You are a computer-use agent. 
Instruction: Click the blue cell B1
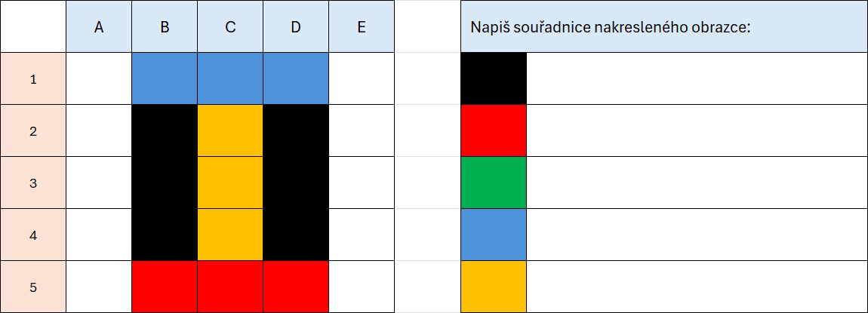coord(165,78)
